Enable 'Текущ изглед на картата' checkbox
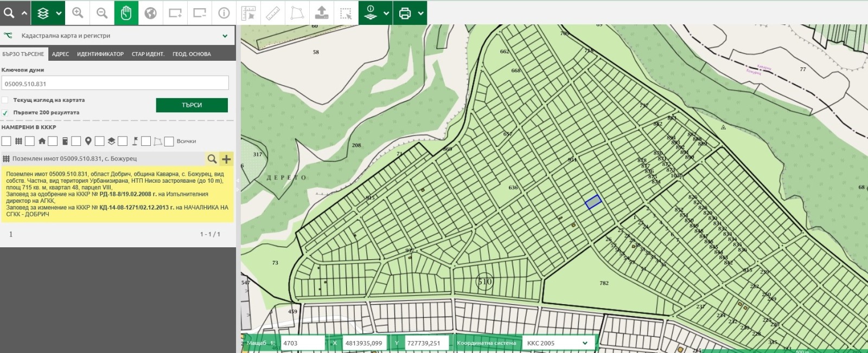868x353 pixels. (5, 100)
